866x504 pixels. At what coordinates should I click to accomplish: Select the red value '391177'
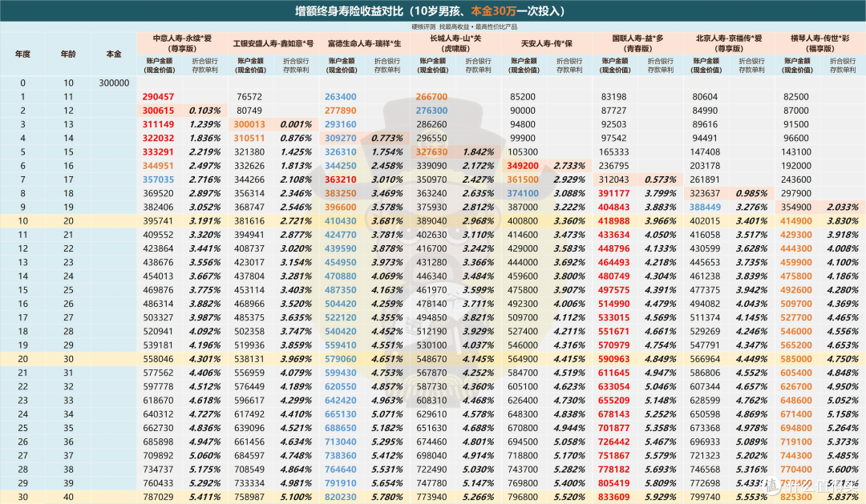613,193
